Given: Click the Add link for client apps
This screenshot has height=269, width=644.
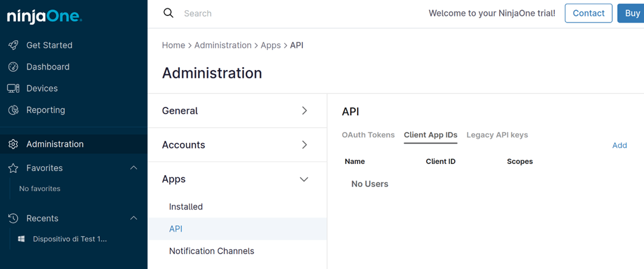Looking at the screenshot, I should tap(620, 145).
